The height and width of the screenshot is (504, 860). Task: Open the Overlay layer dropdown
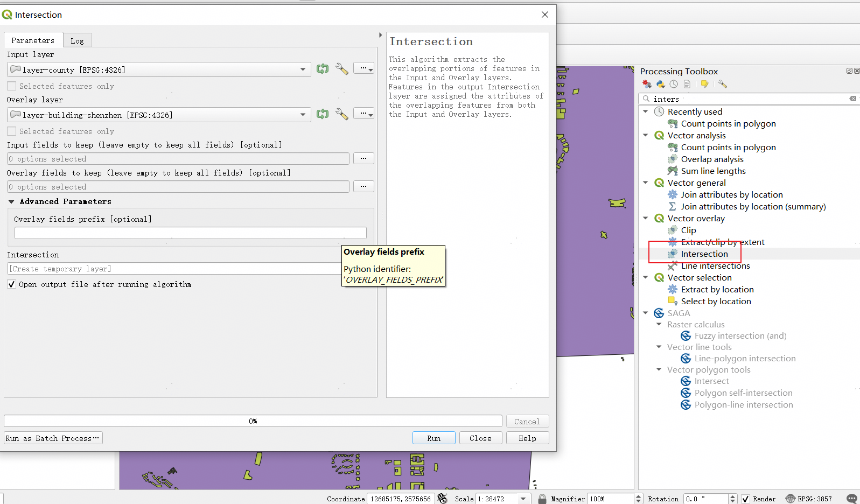tap(303, 115)
